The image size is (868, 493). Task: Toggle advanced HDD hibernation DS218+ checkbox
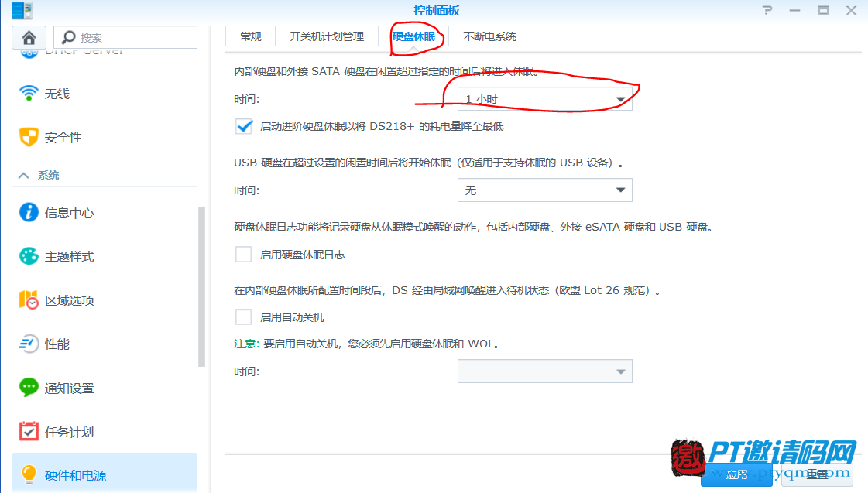tap(244, 126)
